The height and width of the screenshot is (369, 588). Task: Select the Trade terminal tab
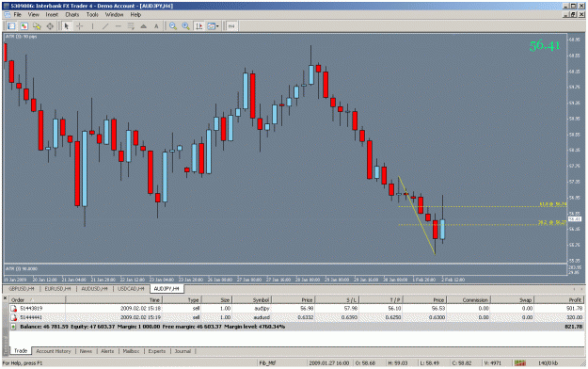(21, 350)
